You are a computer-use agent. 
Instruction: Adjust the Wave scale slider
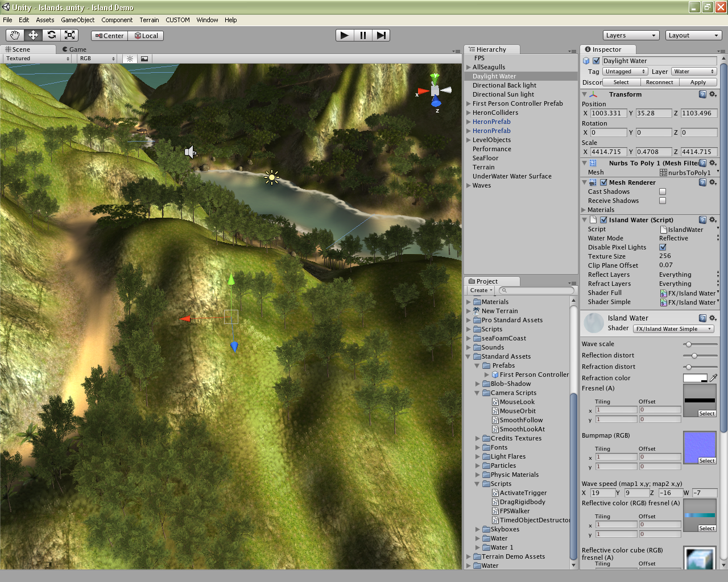point(689,344)
